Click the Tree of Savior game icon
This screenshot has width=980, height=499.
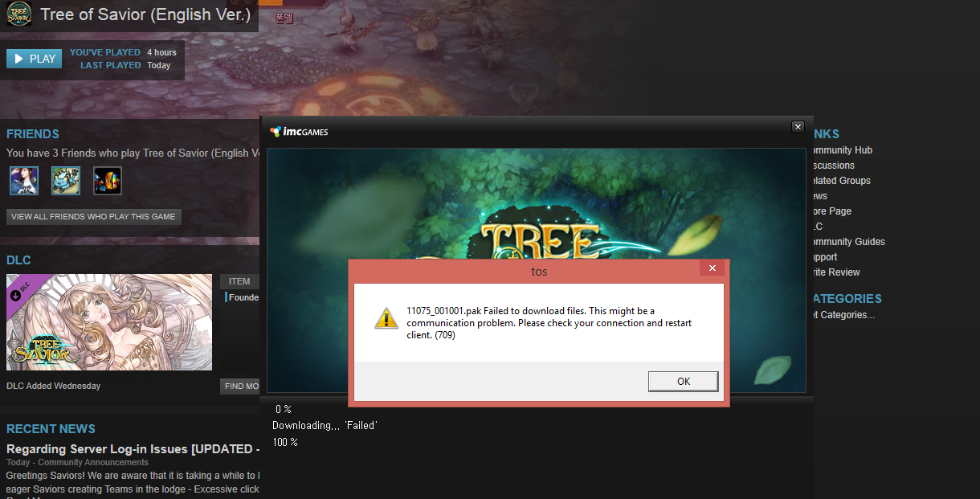(x=19, y=14)
